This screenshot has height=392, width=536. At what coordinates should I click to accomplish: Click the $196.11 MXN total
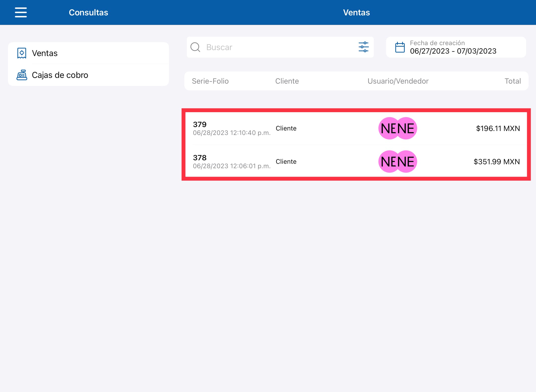(x=498, y=128)
